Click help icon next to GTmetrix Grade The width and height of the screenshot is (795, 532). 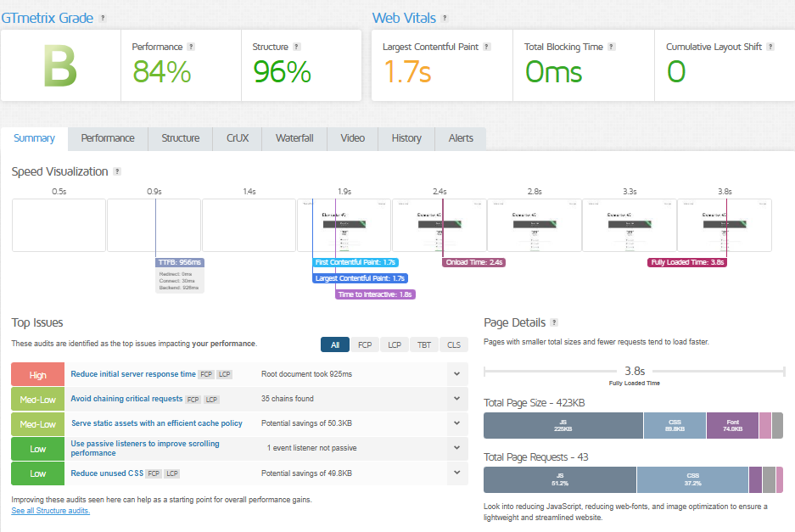point(103,18)
